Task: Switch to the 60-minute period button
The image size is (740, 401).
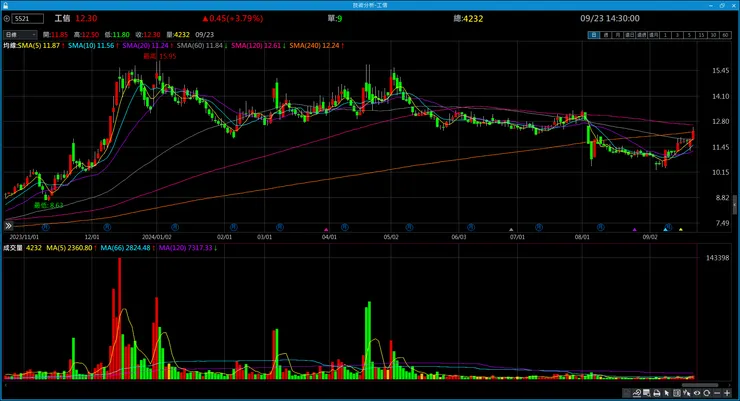Action: click(725, 35)
